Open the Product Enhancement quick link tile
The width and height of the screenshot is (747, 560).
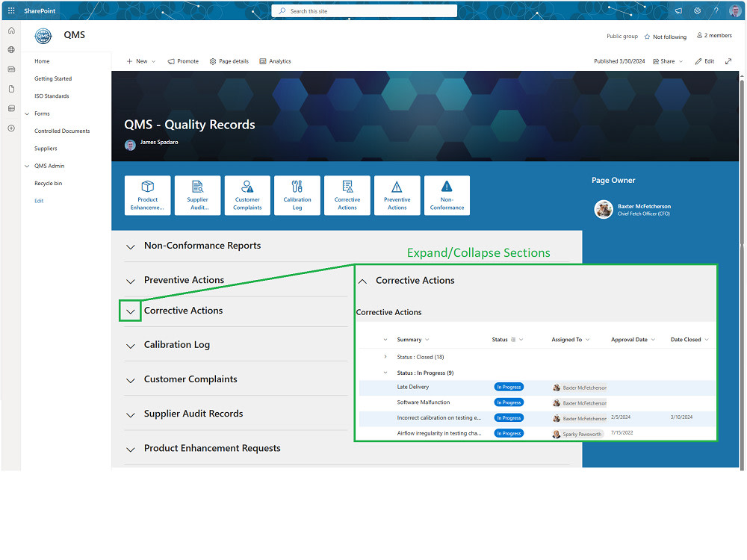147,195
